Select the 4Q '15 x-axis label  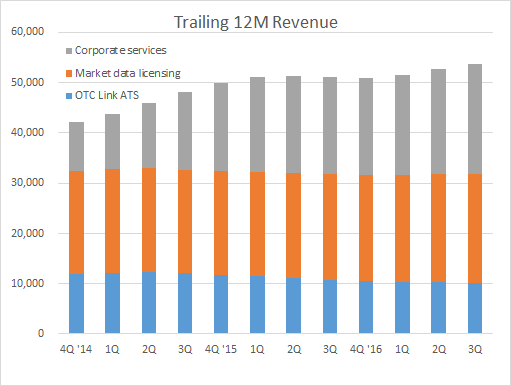tap(221, 349)
